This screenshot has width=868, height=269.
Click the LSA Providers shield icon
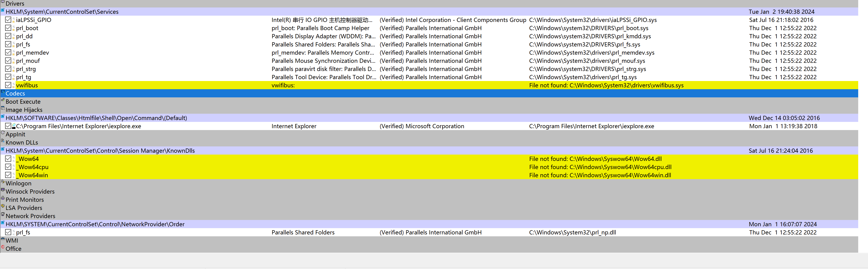(3, 206)
